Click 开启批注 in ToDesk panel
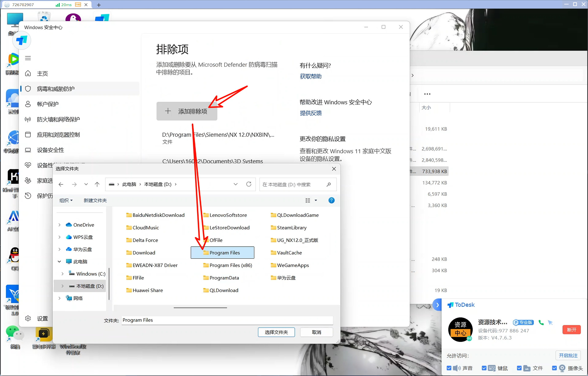Screen dimensions: 588x376 click(568, 355)
